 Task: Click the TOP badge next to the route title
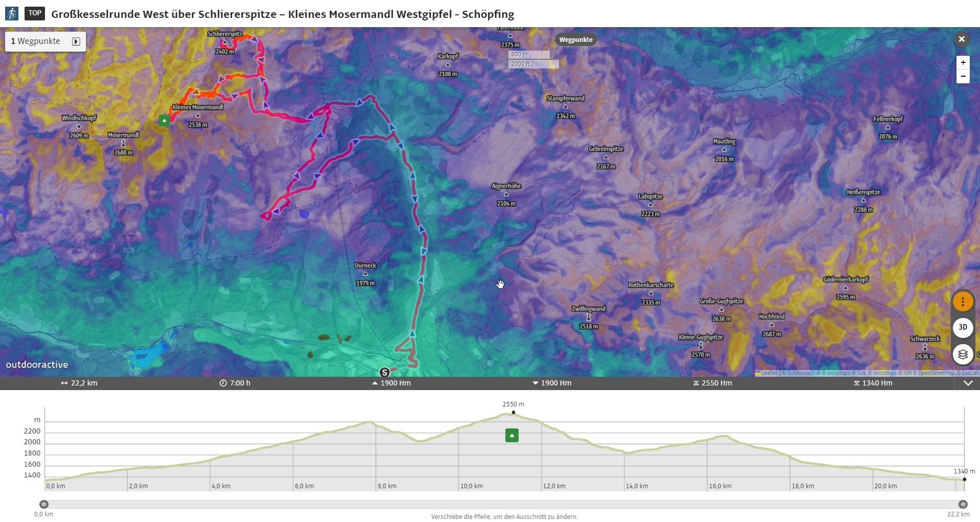pyautogui.click(x=35, y=13)
